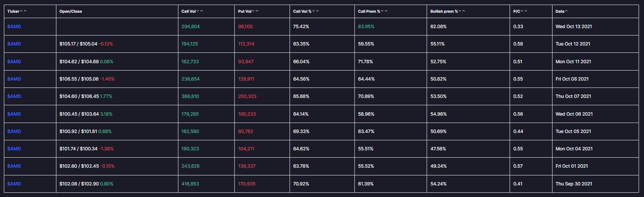The image size is (644, 197).
Task: Sort Ticker column ascending with up arrow
Action: [25, 11]
